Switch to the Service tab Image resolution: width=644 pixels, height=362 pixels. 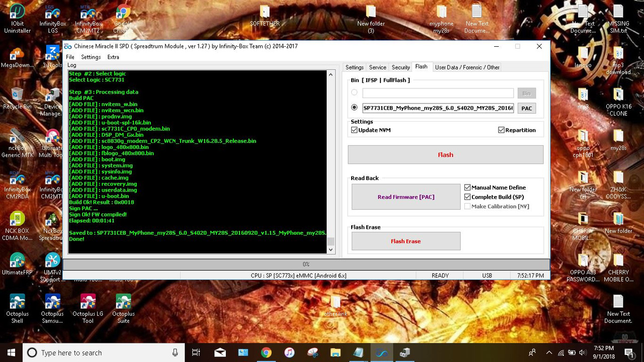pos(377,67)
